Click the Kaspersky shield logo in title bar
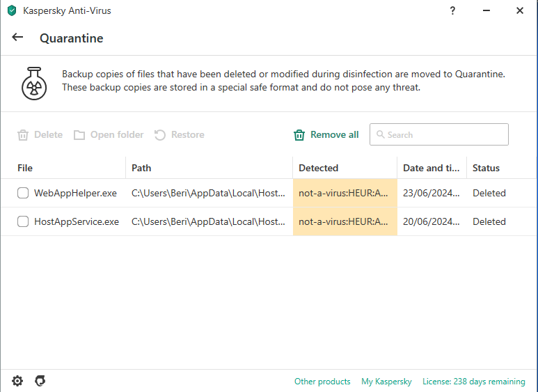The width and height of the screenshot is (538, 392). (12, 10)
